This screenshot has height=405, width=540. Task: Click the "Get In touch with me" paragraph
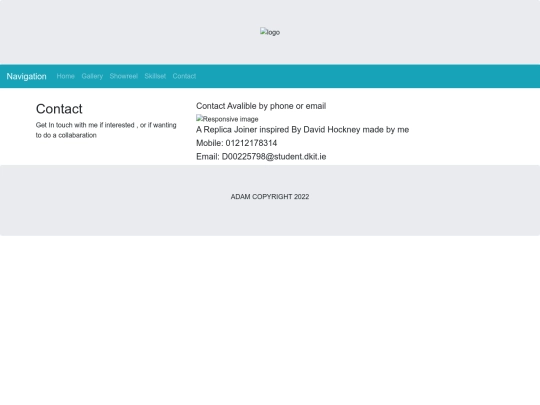(106, 130)
